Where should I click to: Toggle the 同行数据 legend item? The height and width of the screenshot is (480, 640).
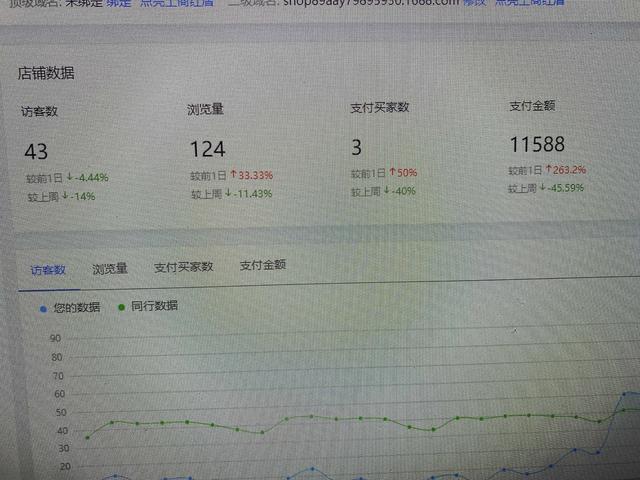click(x=148, y=306)
